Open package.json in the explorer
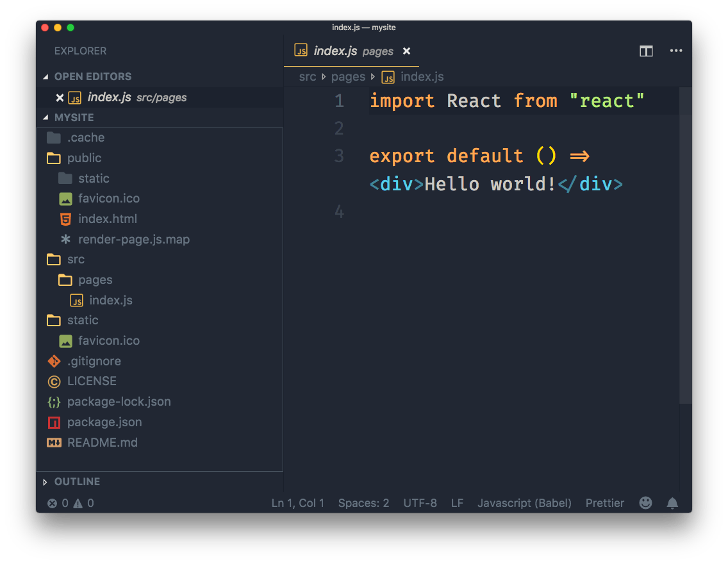Viewport: 728px width, 564px height. pos(104,422)
